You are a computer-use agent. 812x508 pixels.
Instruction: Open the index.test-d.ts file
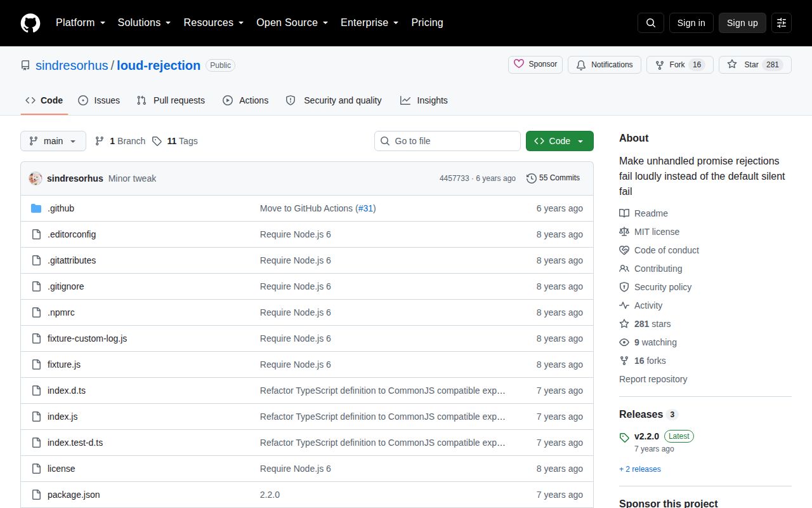click(75, 443)
